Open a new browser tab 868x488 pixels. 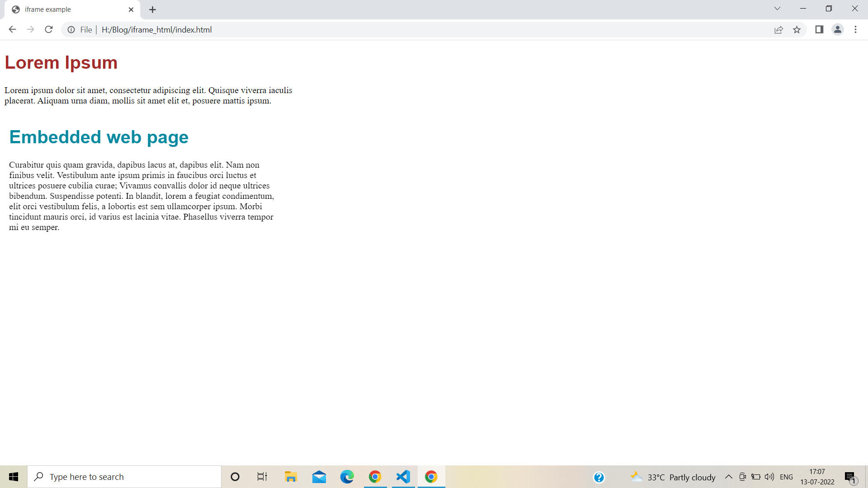[x=152, y=9]
